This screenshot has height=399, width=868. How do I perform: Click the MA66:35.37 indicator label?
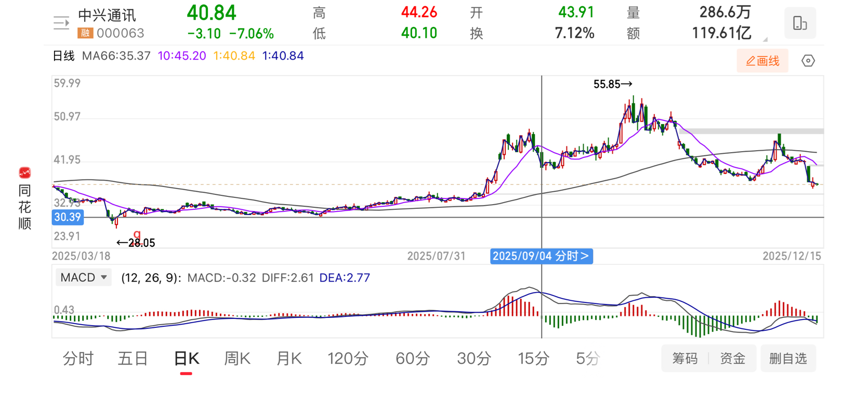coord(116,56)
